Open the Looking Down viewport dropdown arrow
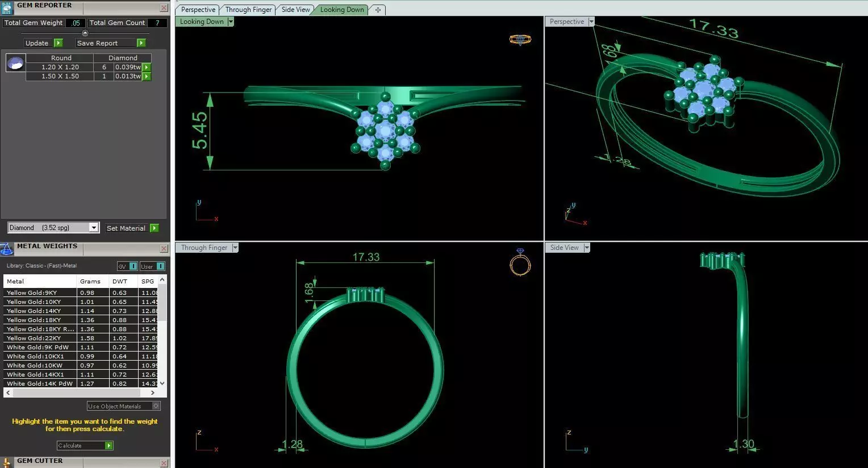868x468 pixels. coord(231,22)
